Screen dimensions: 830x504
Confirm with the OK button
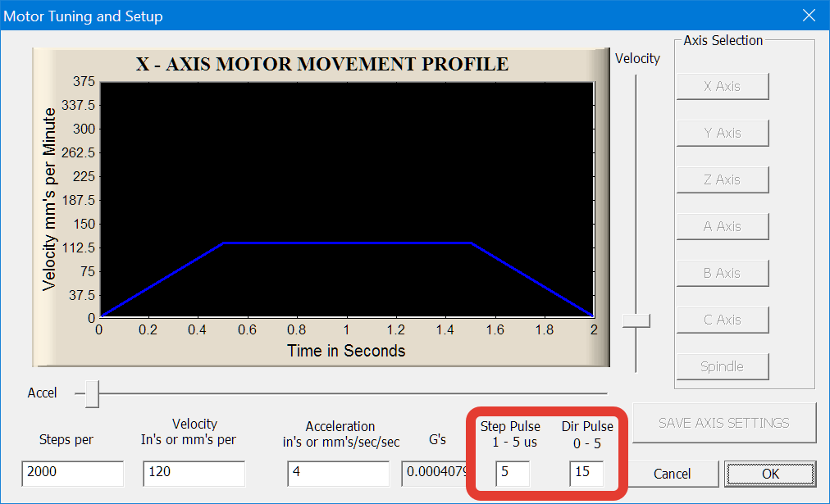(x=770, y=474)
